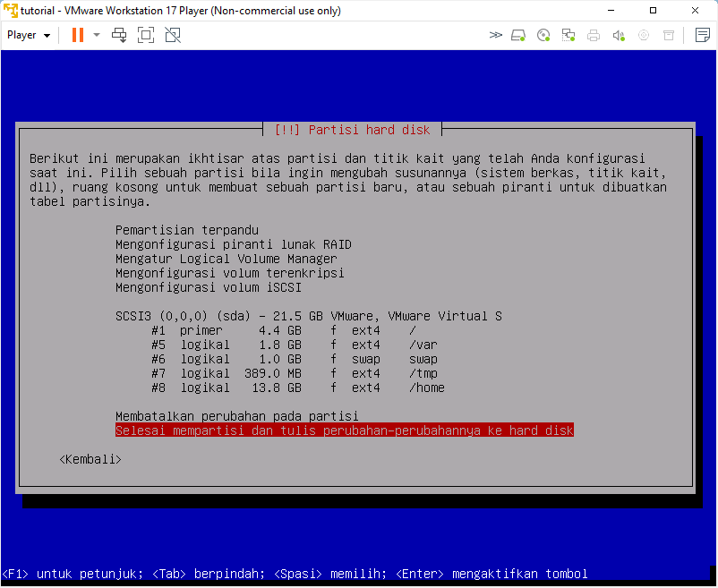Select partition #6 logikal swap

point(295,360)
